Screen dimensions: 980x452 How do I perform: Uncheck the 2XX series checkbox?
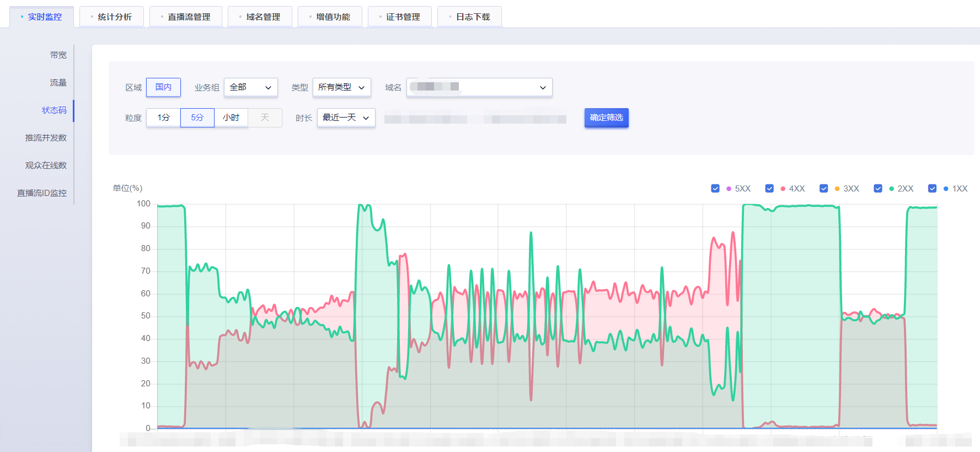[878, 189]
